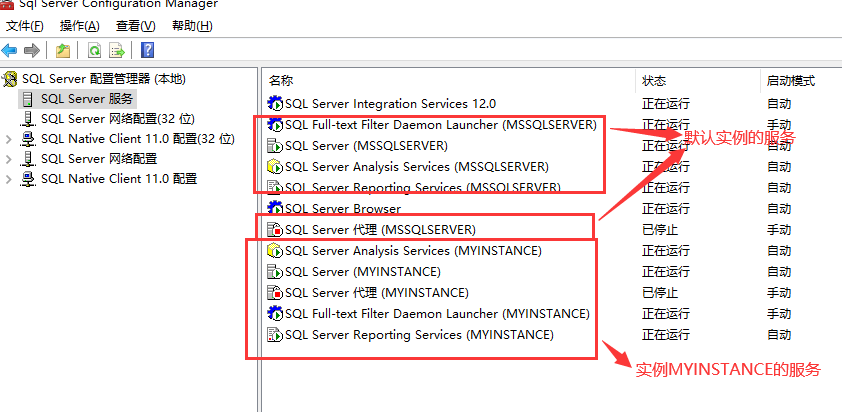Click the Export list toolbar icon

[x=117, y=50]
